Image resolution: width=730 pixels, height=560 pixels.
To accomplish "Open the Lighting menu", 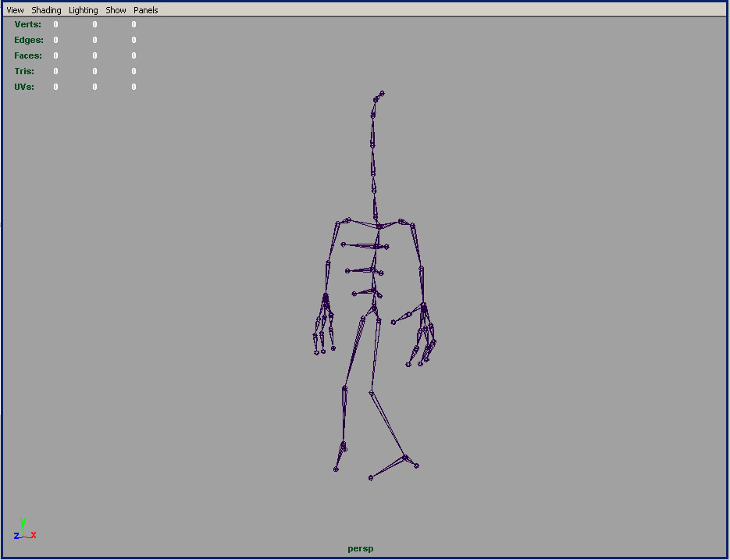I will click(84, 10).
